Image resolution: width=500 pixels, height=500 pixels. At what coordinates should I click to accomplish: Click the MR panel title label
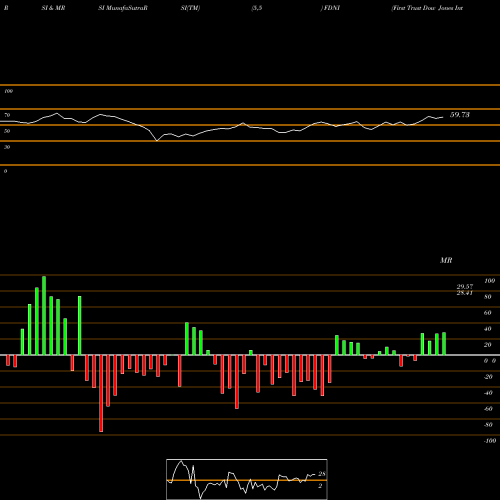point(446,260)
